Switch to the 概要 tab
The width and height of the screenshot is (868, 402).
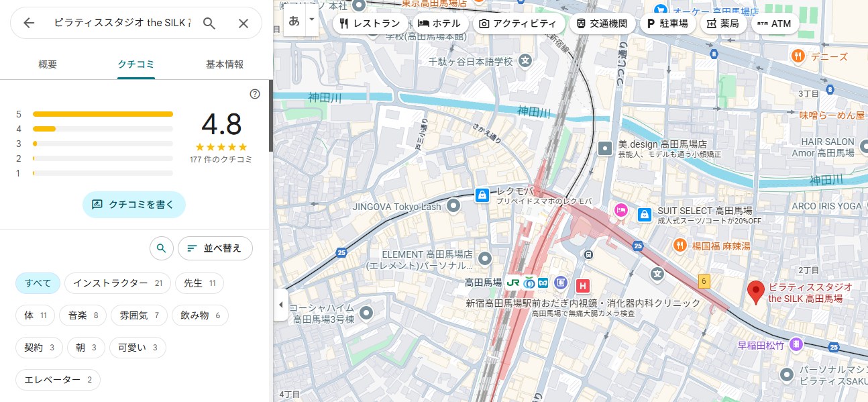click(x=48, y=64)
